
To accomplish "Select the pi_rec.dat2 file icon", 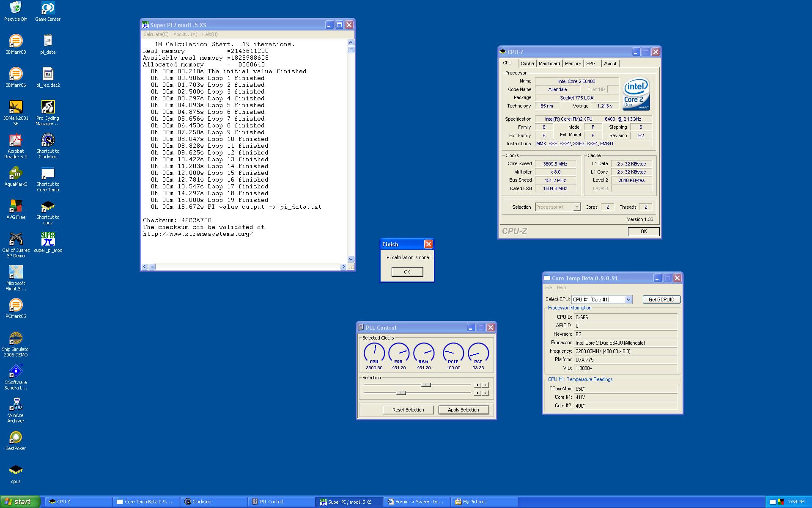I will click(48, 77).
